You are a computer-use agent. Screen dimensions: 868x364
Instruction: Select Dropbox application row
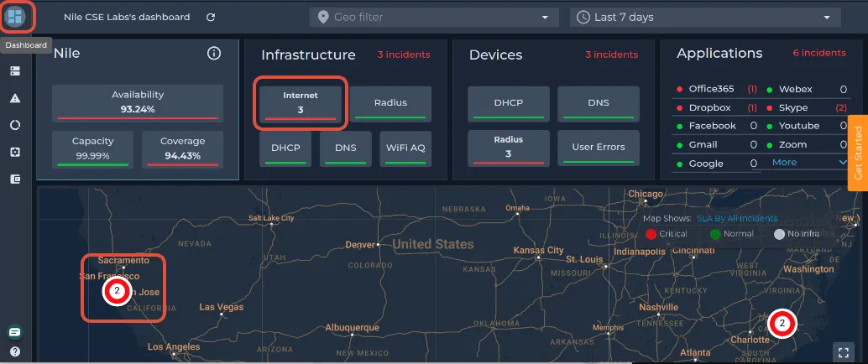tap(716, 108)
